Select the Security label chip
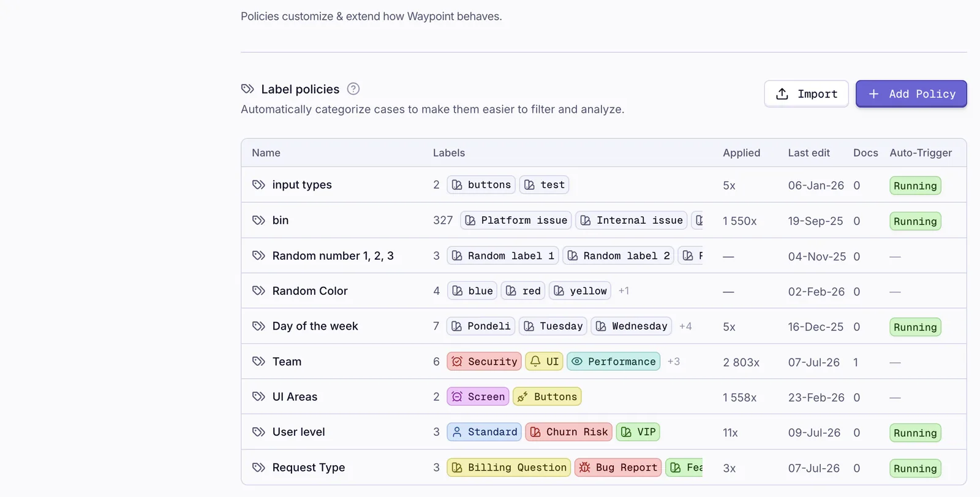This screenshot has height=497, width=980. pos(484,362)
